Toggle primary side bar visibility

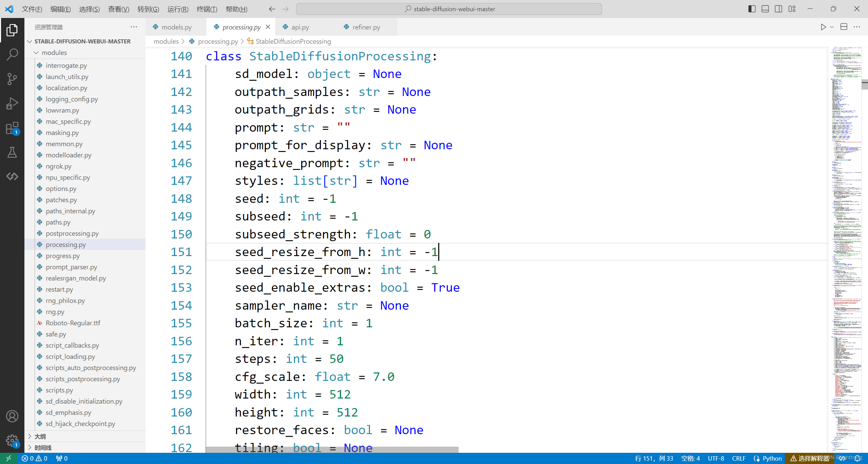752,9
